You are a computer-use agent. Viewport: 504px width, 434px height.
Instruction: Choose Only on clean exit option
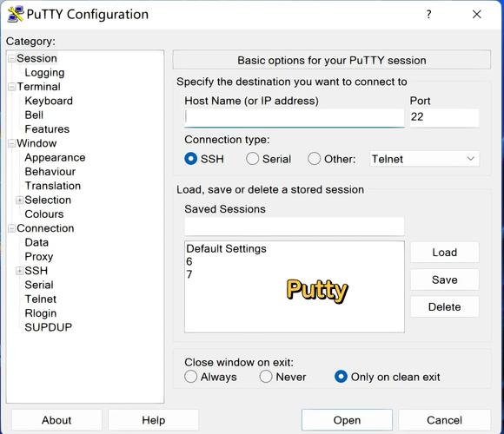(341, 377)
